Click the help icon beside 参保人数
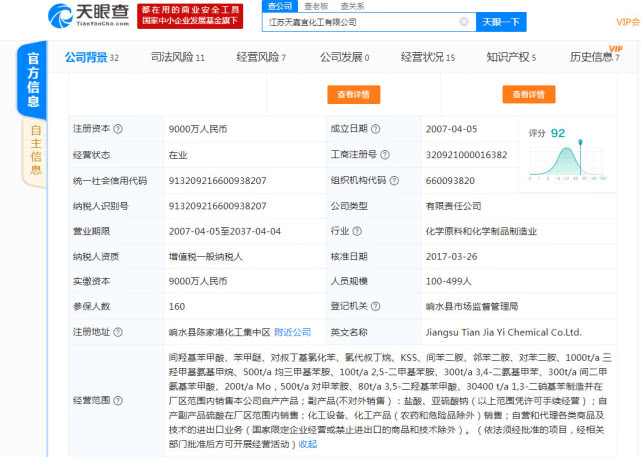 pos(118,307)
